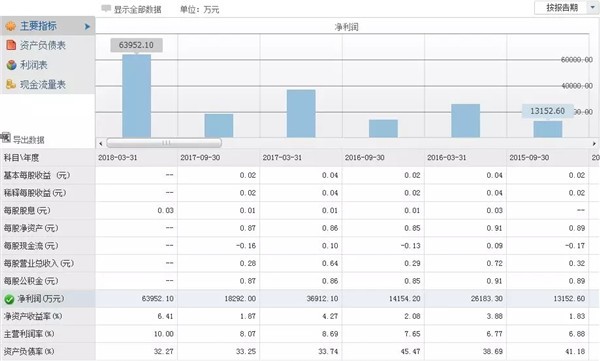
Task: Toggle the green check on 净利润 row
Action: pos(9,299)
